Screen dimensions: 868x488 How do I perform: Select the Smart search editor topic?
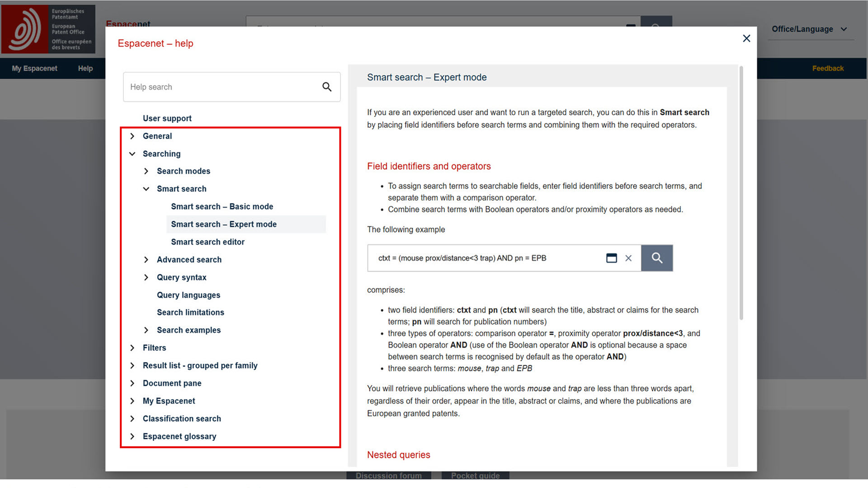pyautogui.click(x=208, y=242)
